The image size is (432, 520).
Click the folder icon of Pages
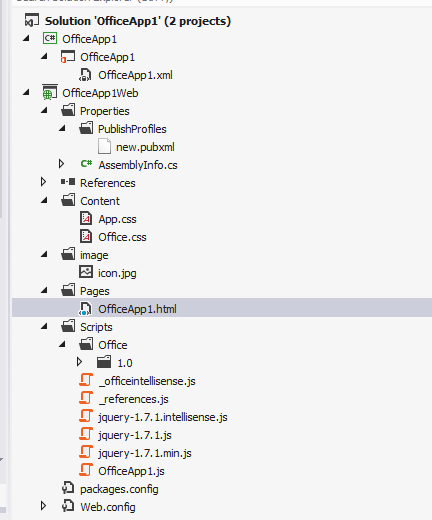click(x=68, y=290)
